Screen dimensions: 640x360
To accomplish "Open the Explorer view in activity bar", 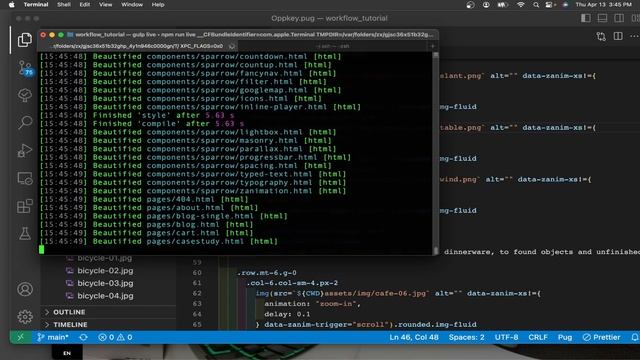I will 24,40.
